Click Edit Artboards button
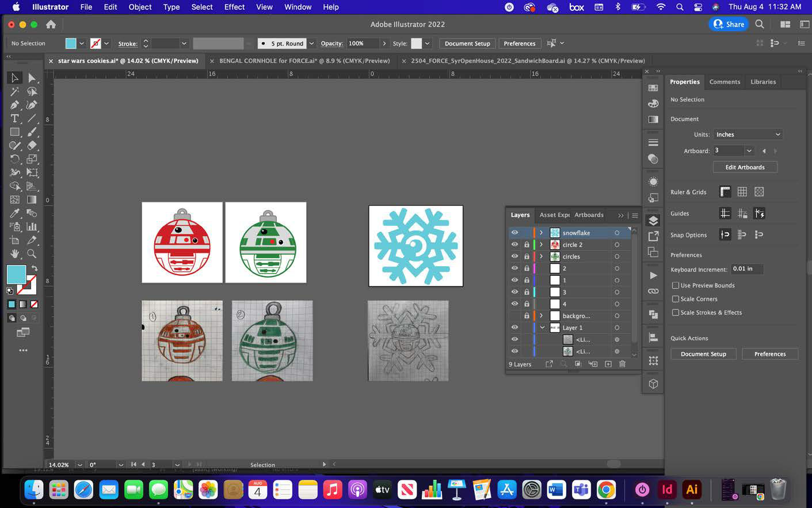812x508 pixels. (x=745, y=167)
